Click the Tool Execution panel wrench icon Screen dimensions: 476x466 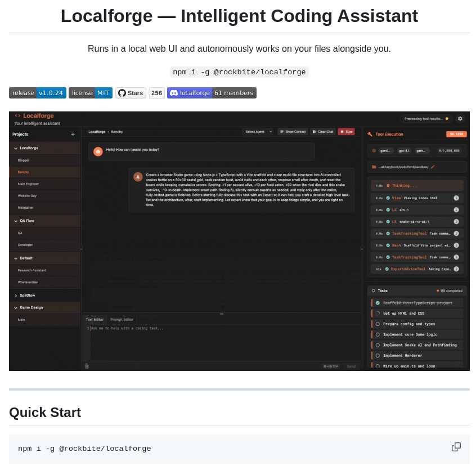pos(370,134)
